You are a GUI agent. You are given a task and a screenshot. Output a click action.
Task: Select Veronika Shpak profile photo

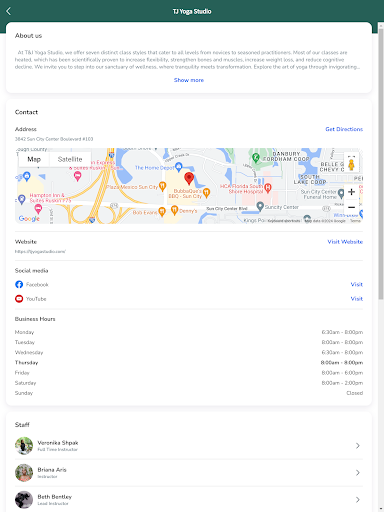[24, 446]
